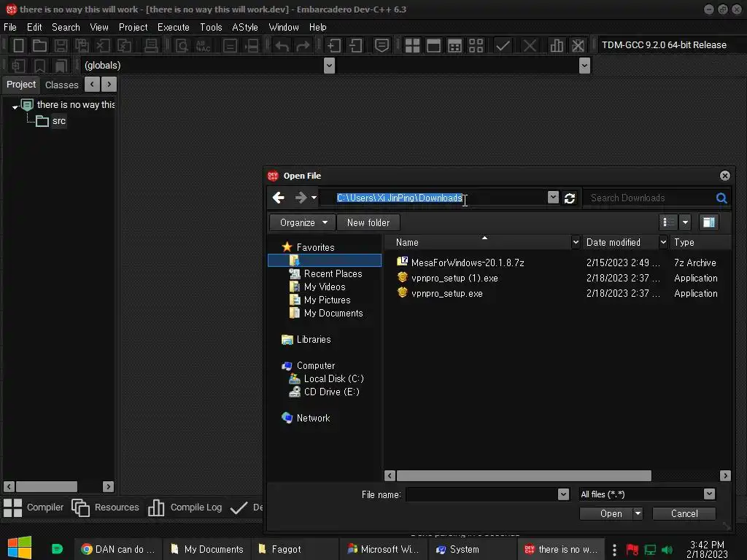Go back in Open File dialog
The image size is (747, 560).
[278, 198]
